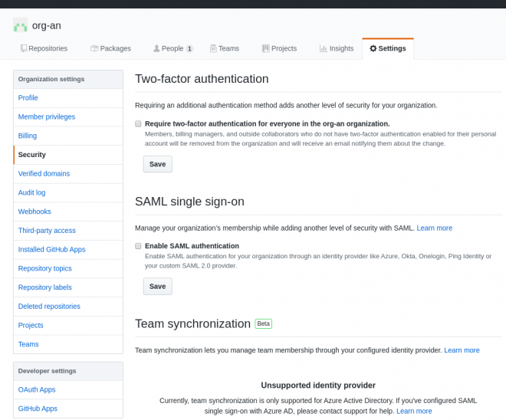The image size is (506, 420).
Task: View Deleted repositories
Action: point(68,307)
